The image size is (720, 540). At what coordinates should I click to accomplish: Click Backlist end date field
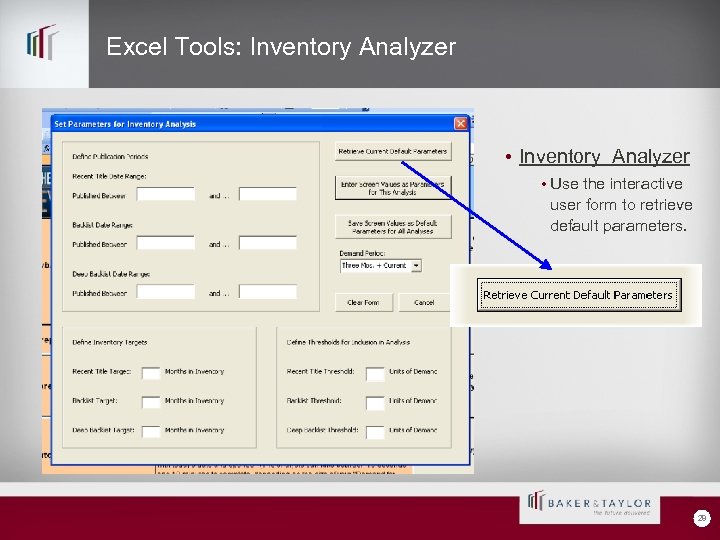pos(268,243)
